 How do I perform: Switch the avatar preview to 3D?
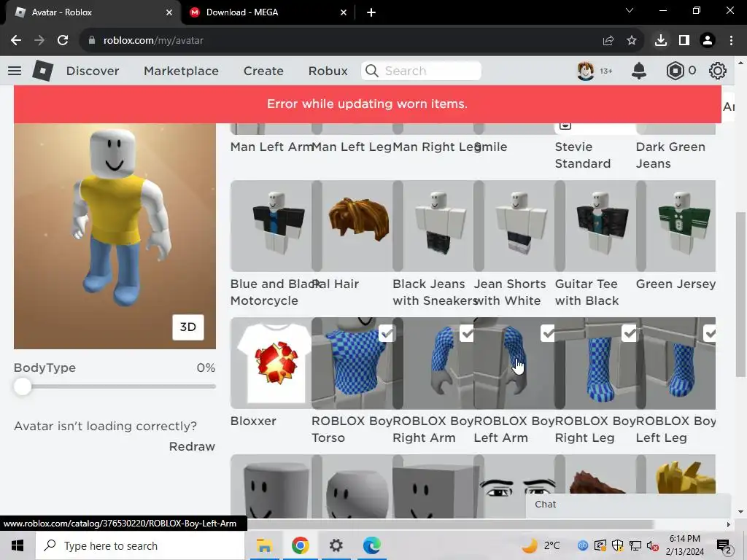(188, 327)
